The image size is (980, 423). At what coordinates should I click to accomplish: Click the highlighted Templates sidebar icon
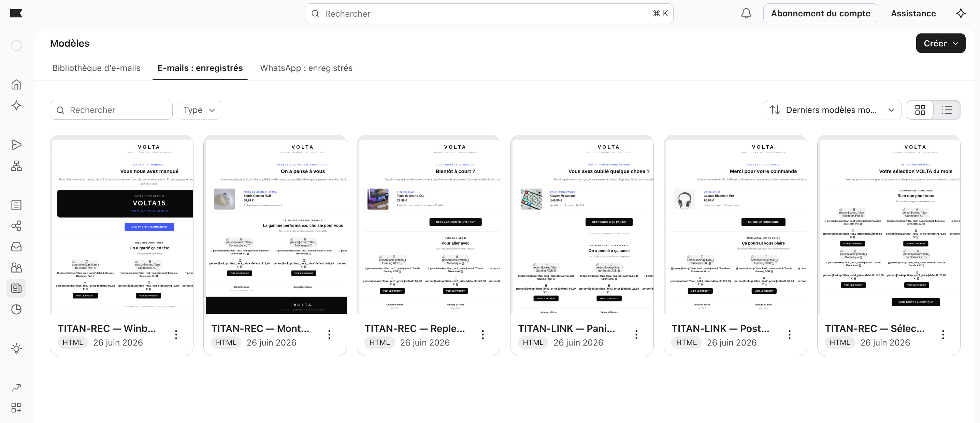pos(16,288)
